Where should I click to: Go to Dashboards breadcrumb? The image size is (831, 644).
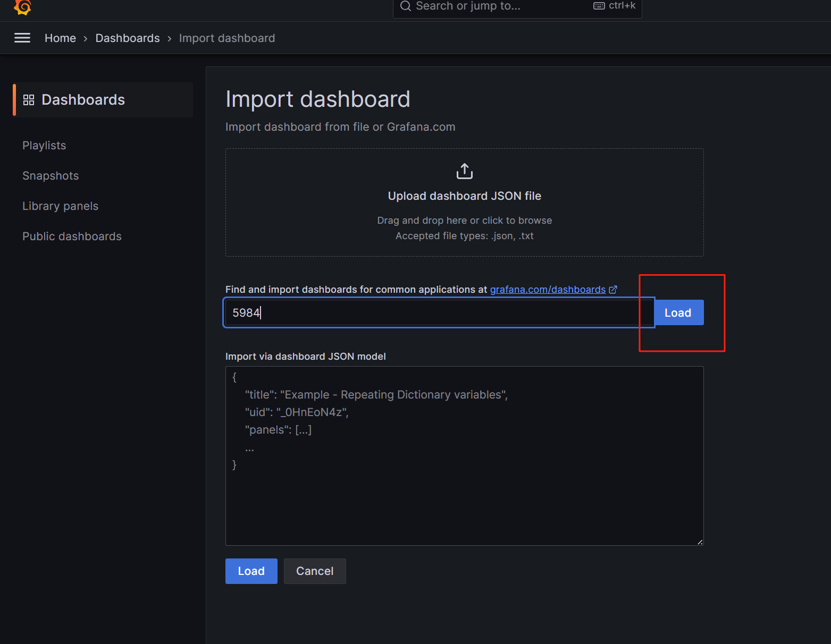(x=128, y=38)
